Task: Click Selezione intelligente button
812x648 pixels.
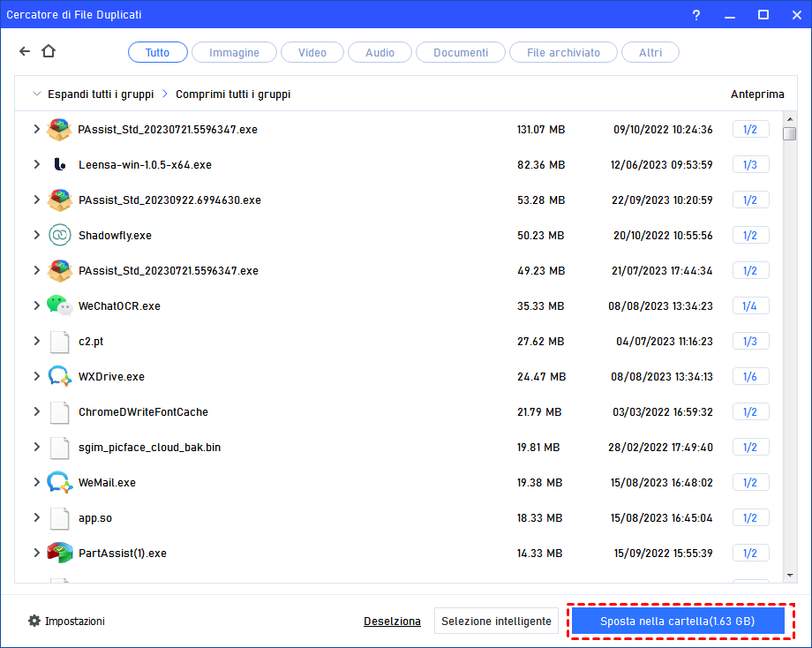Action: tap(496, 621)
